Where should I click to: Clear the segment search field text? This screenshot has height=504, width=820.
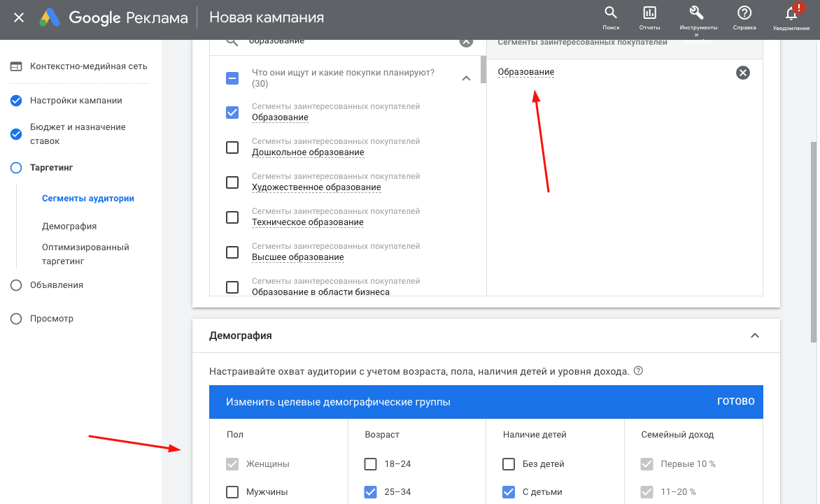pyautogui.click(x=466, y=41)
